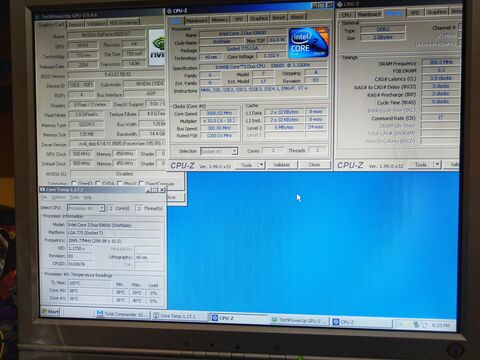Click the CPU-Z title bar icon
The image size is (480, 360).
click(x=169, y=11)
